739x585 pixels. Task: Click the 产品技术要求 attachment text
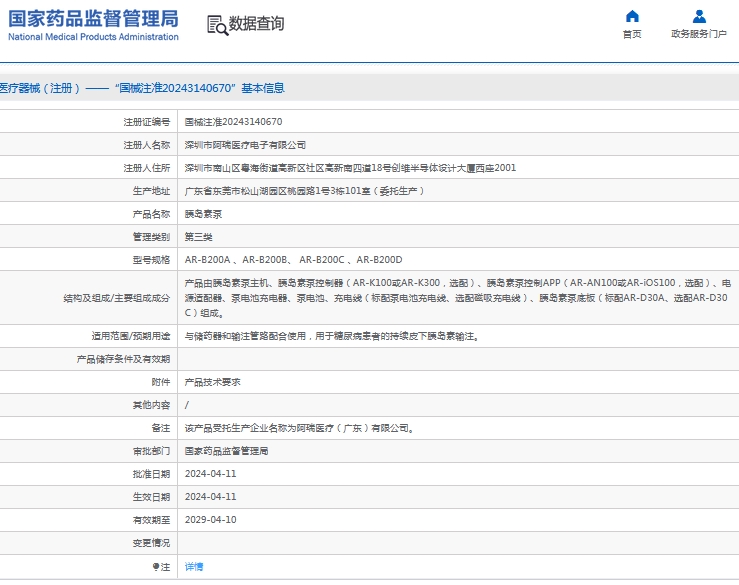tap(212, 382)
